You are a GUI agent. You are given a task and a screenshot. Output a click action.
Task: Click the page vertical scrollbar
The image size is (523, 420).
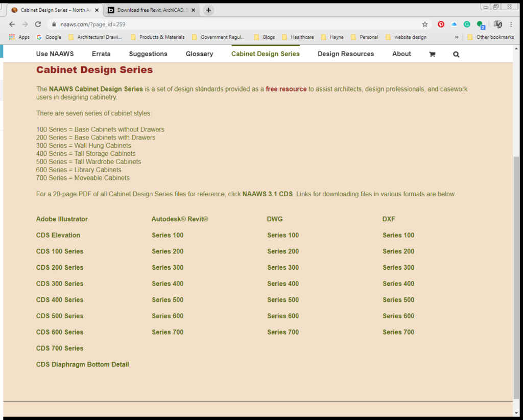click(x=516, y=277)
